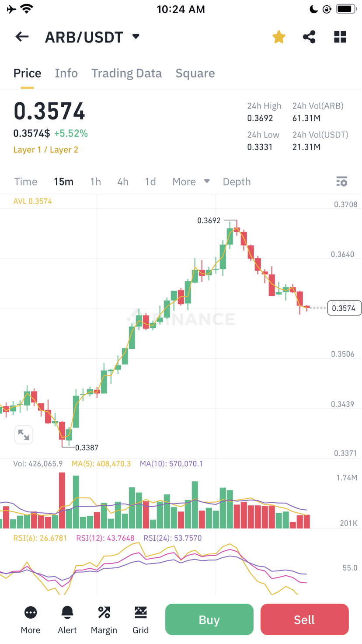Toggle the favorite star icon

pyautogui.click(x=278, y=37)
